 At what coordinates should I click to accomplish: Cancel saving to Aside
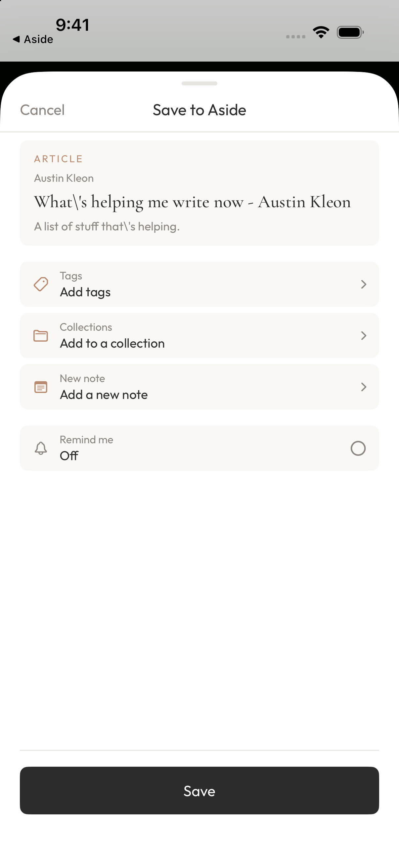42,110
